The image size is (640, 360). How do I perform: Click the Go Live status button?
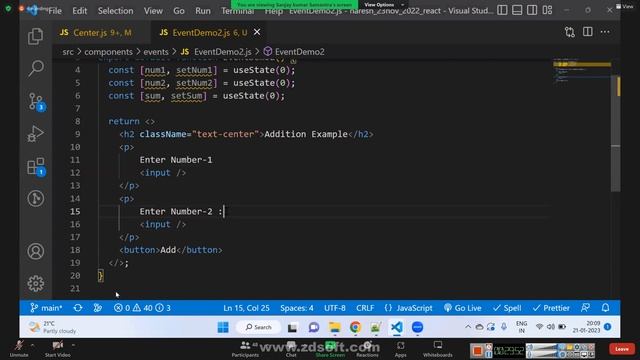point(463,308)
